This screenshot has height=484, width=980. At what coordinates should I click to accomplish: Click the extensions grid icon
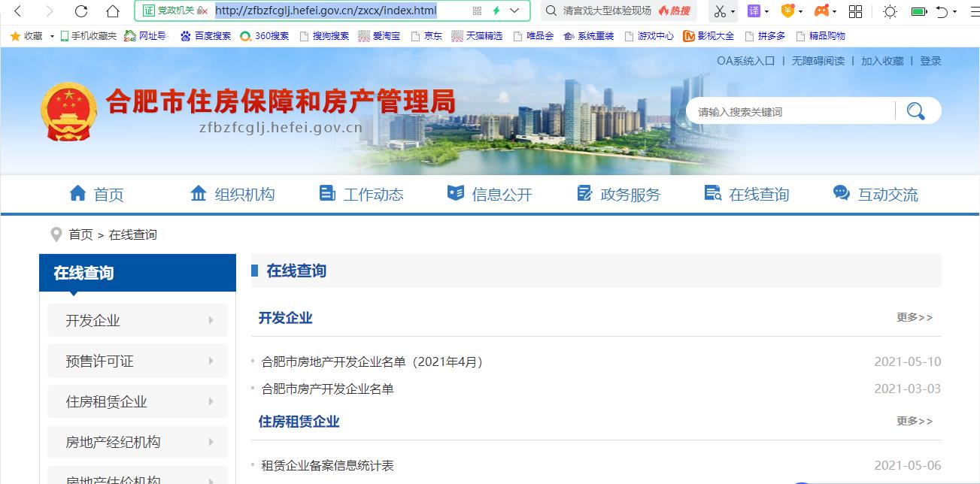856,11
